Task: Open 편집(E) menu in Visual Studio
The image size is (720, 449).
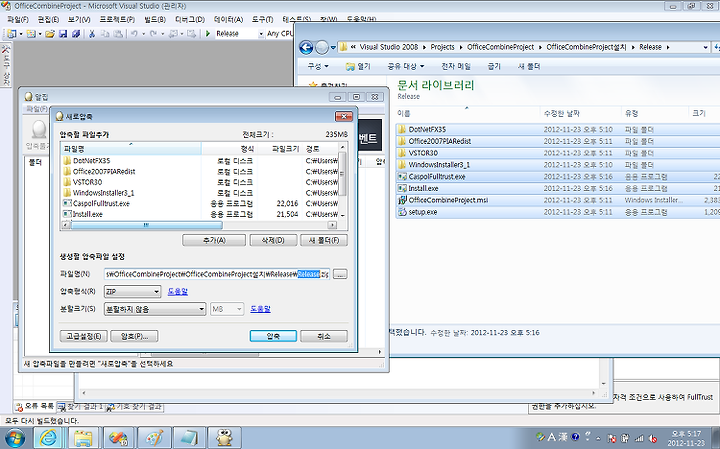Action: pos(48,19)
